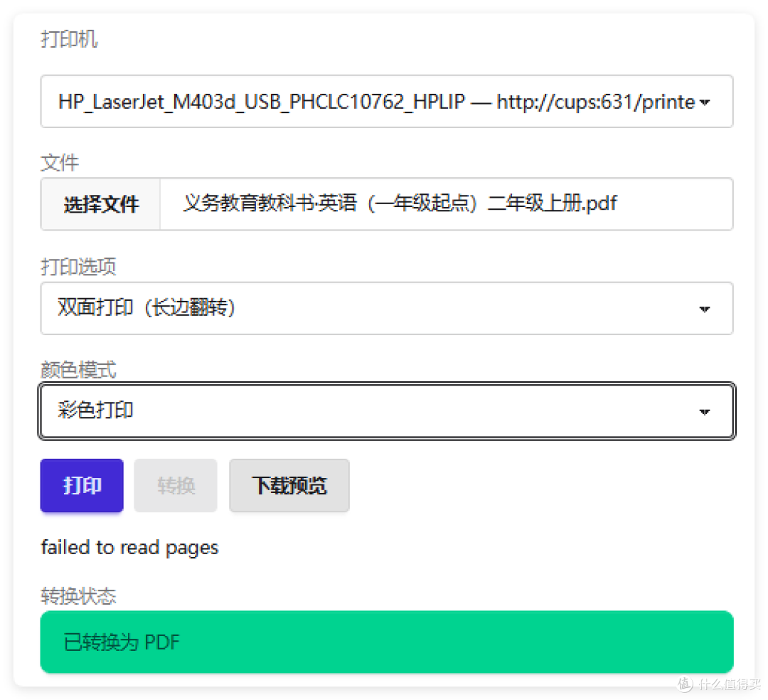Click the failed to read pages message
This screenshot has width=768, height=700.
click(x=129, y=547)
